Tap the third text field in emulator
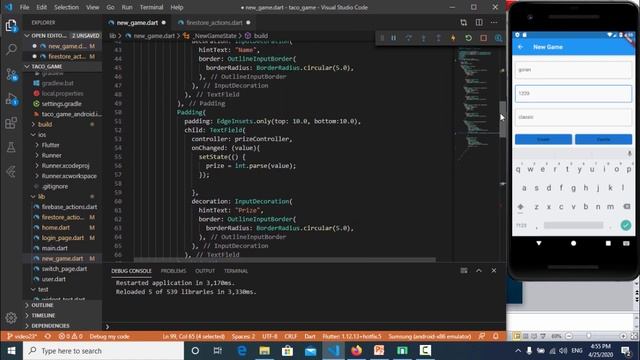Screen dimensions: 640x360 click(x=573, y=117)
